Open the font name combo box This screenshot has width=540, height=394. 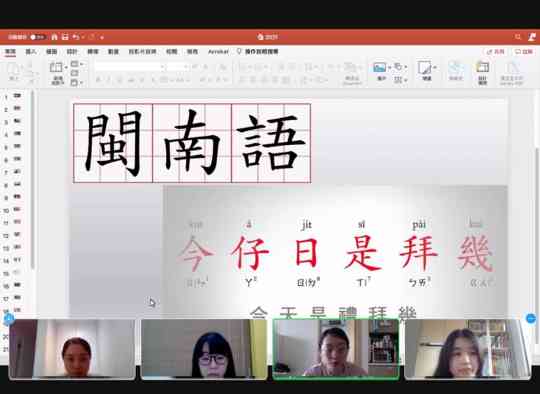coord(130,67)
